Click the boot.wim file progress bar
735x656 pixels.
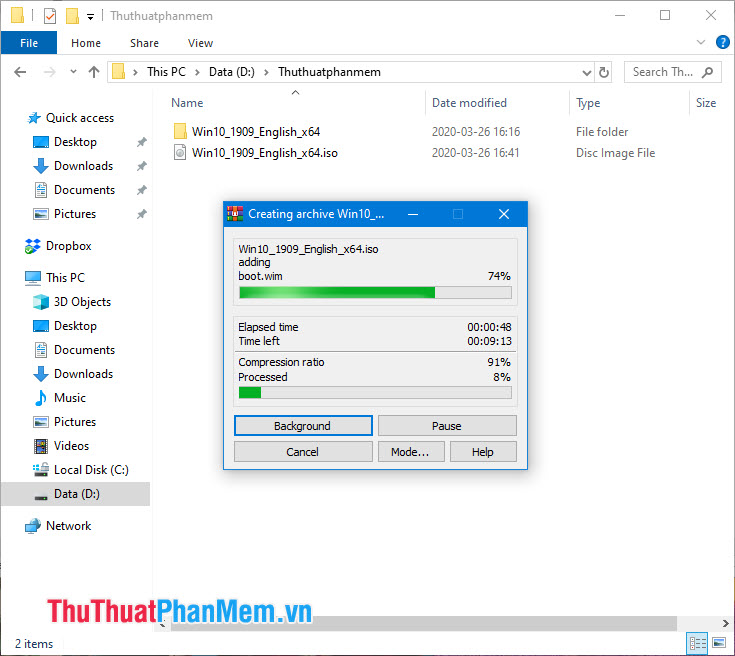pos(375,293)
